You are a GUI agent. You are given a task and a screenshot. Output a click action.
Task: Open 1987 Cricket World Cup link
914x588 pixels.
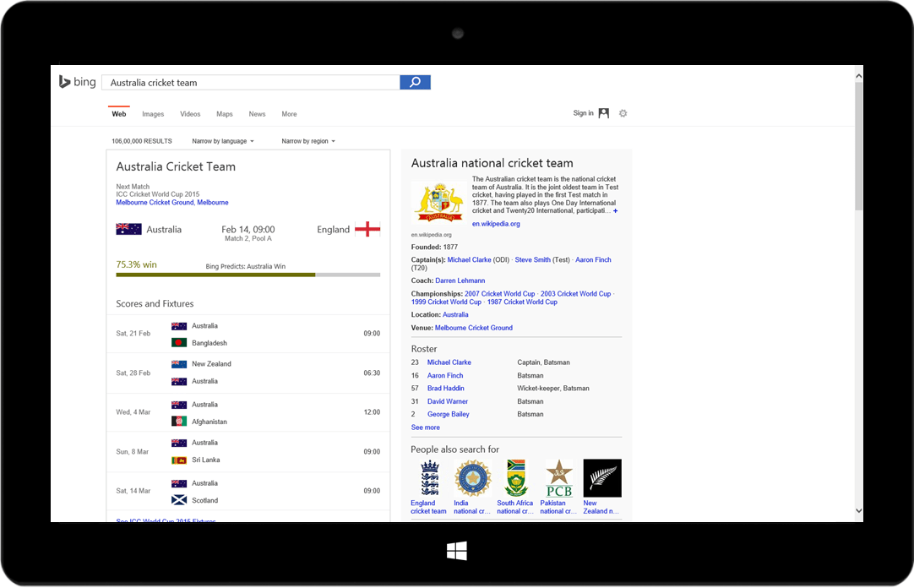pos(522,302)
